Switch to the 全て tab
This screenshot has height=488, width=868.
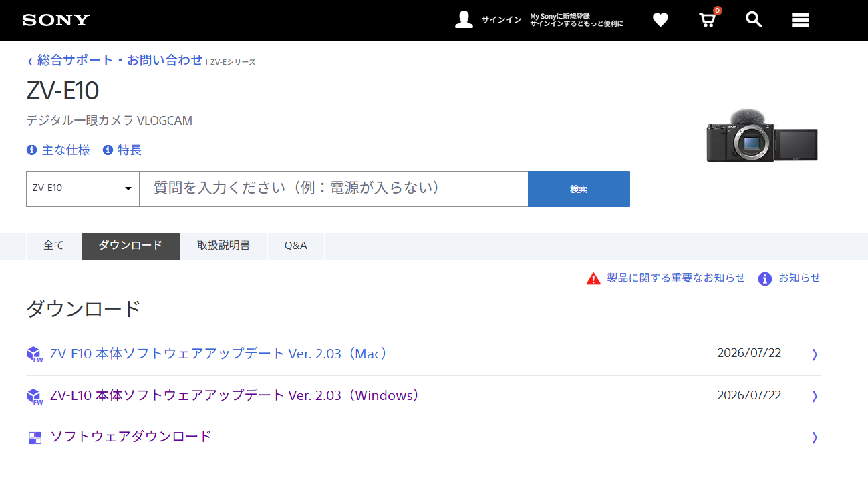(53, 246)
